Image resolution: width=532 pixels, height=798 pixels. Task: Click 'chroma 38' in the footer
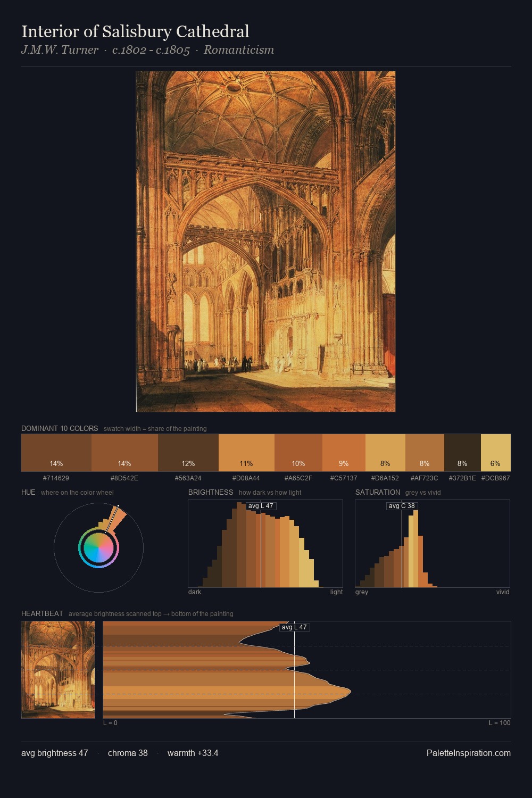(x=128, y=753)
